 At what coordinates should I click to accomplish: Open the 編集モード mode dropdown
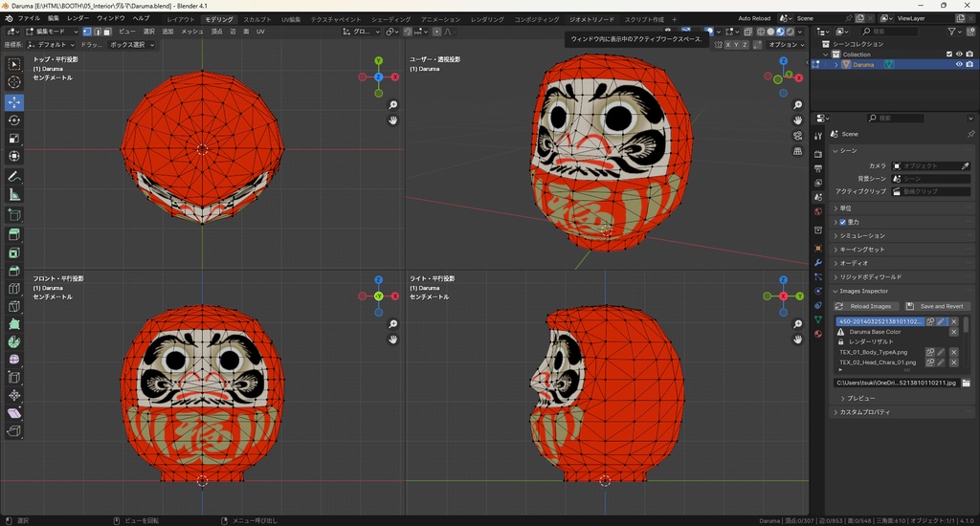pos(52,32)
